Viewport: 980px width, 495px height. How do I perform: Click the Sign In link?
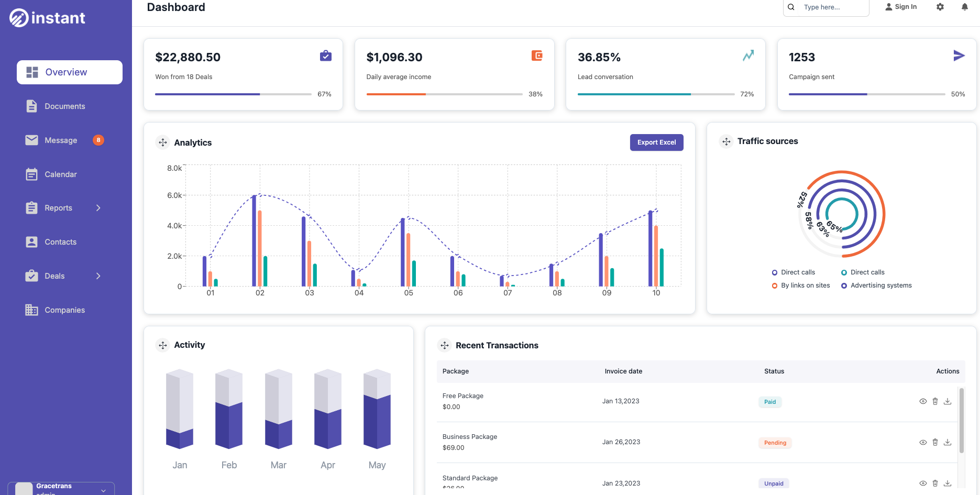point(901,7)
